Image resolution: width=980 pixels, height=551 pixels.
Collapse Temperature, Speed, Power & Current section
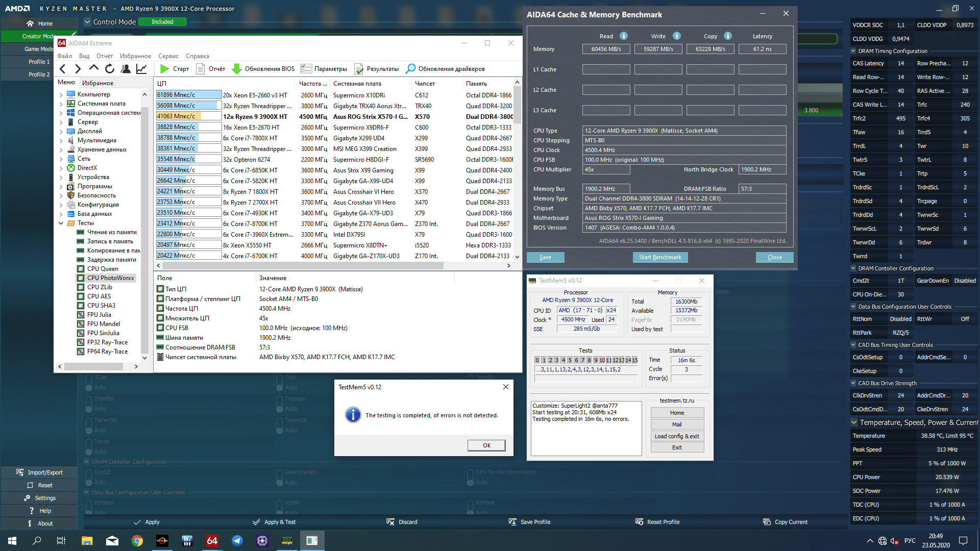pyautogui.click(x=854, y=422)
